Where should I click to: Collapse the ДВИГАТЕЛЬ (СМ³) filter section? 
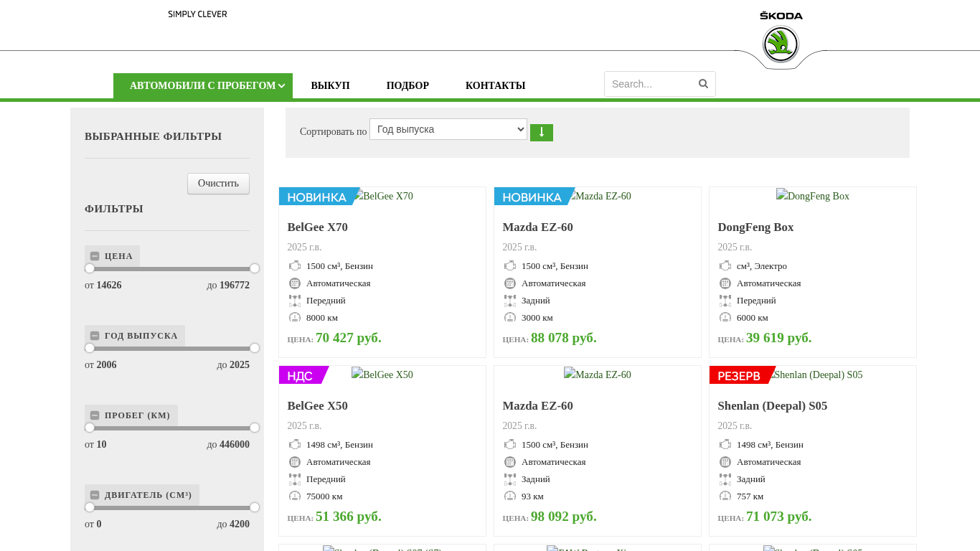[x=95, y=495]
